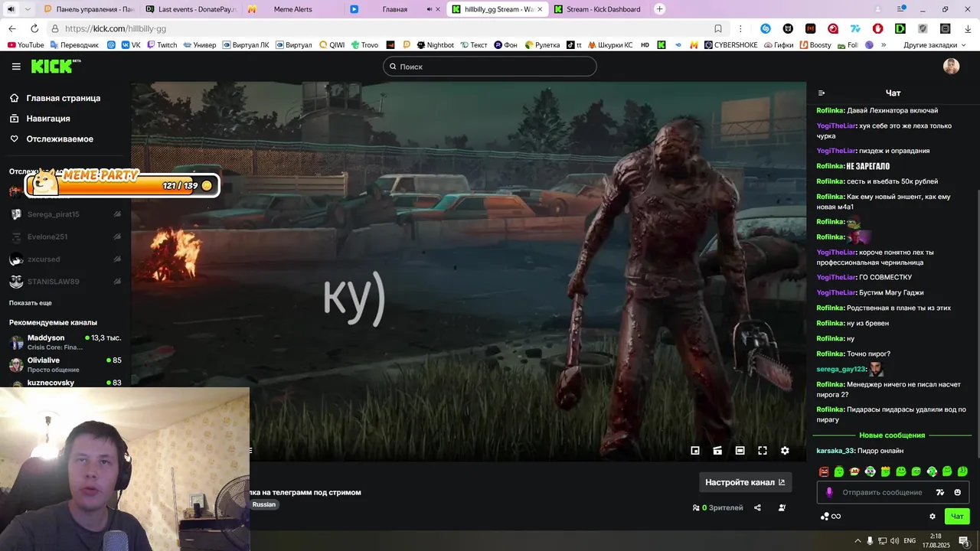Open STANISLAW89 followed channel

(65, 282)
